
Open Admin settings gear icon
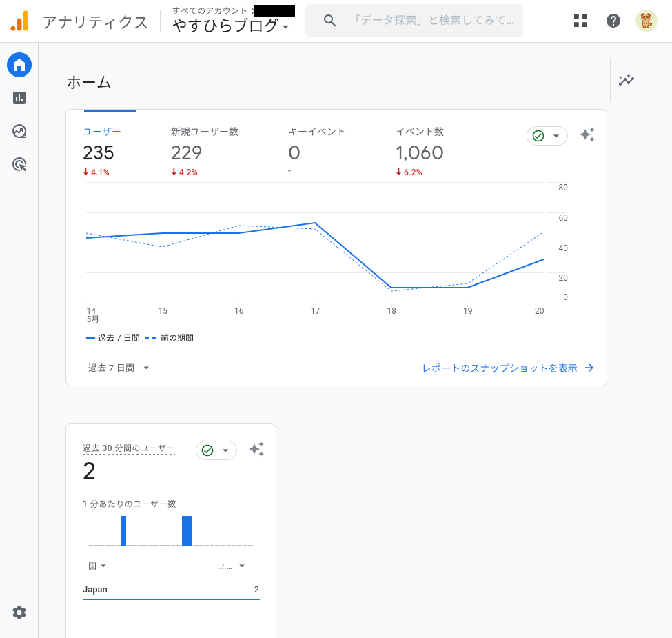(19, 612)
